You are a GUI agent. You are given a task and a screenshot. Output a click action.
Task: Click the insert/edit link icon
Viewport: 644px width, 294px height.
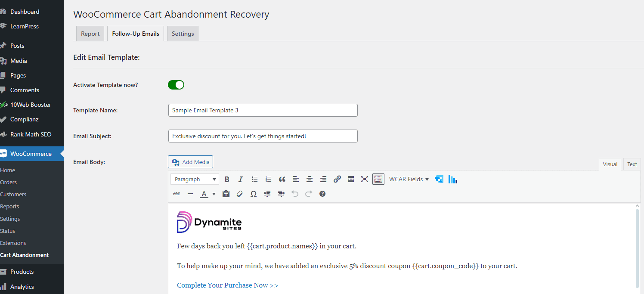click(x=337, y=179)
